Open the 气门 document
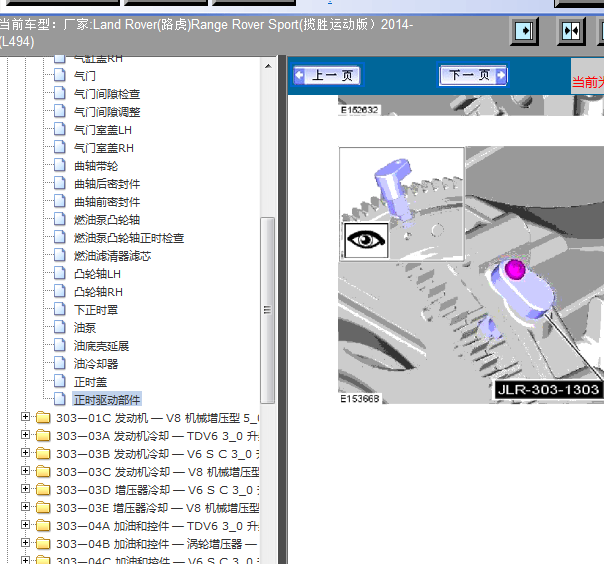The width and height of the screenshot is (604, 564). pyautogui.click(x=84, y=76)
